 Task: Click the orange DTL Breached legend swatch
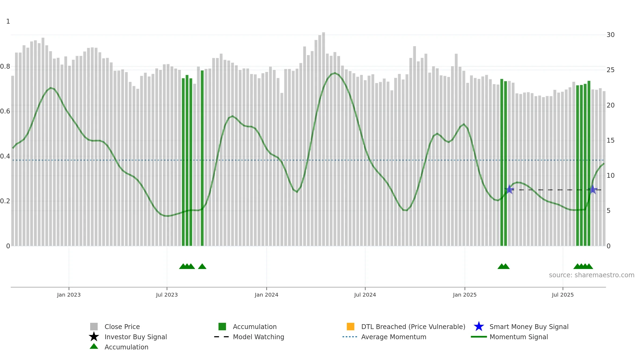(x=350, y=327)
